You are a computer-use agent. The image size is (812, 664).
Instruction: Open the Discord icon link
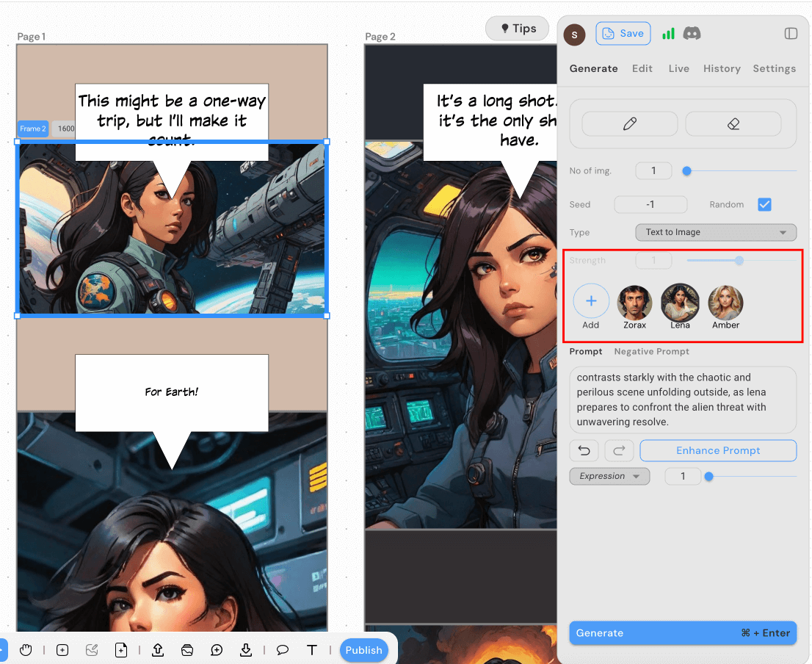[692, 33]
